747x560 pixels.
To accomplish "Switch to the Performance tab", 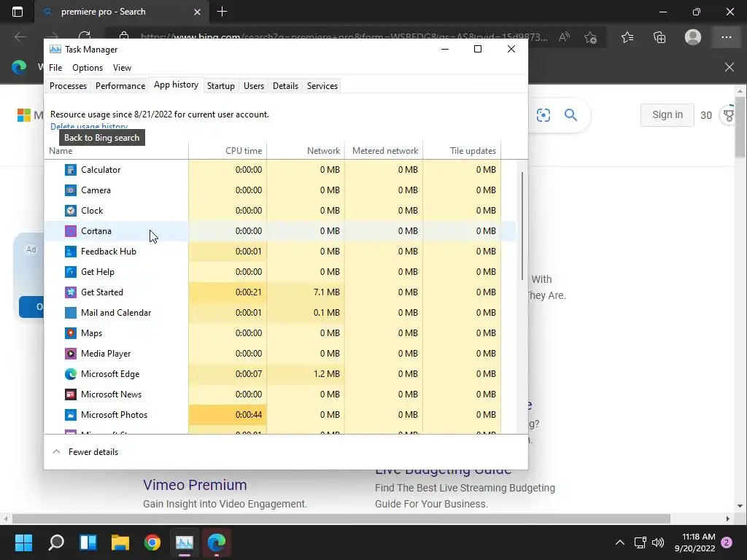I will 120,86.
